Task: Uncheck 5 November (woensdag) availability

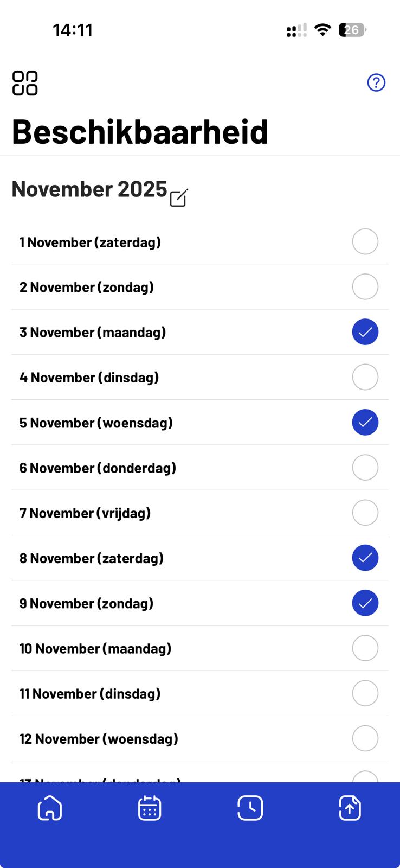Action: coord(365,422)
